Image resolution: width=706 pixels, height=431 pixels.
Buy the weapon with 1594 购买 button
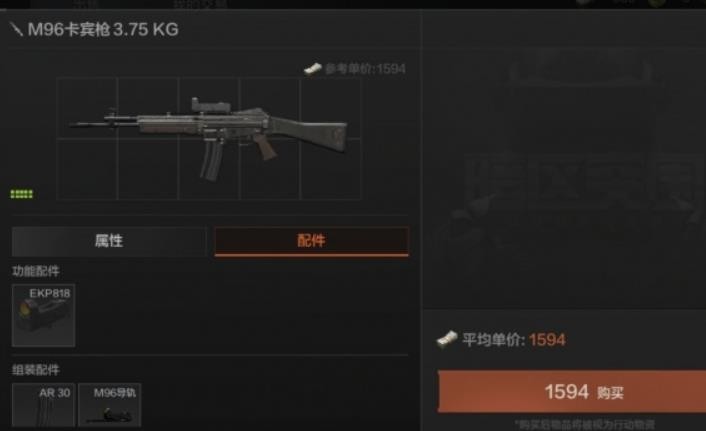[x=572, y=391]
